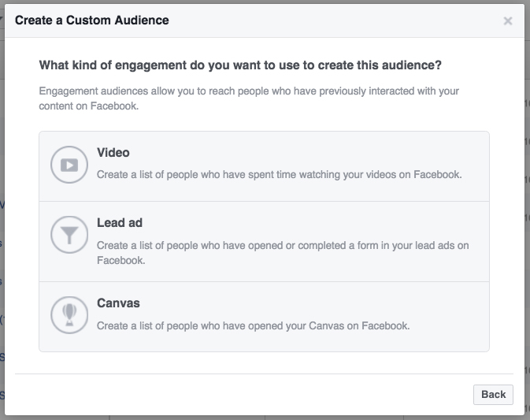Close the Create a Custom Audience dialog

(x=508, y=21)
